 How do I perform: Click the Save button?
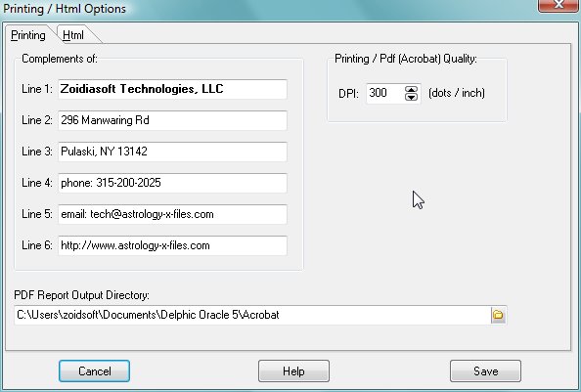pos(485,370)
